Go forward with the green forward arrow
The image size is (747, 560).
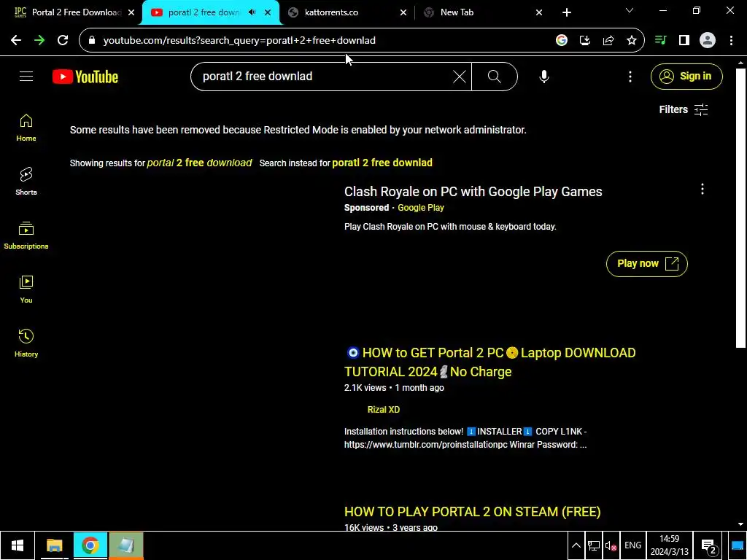(39, 41)
